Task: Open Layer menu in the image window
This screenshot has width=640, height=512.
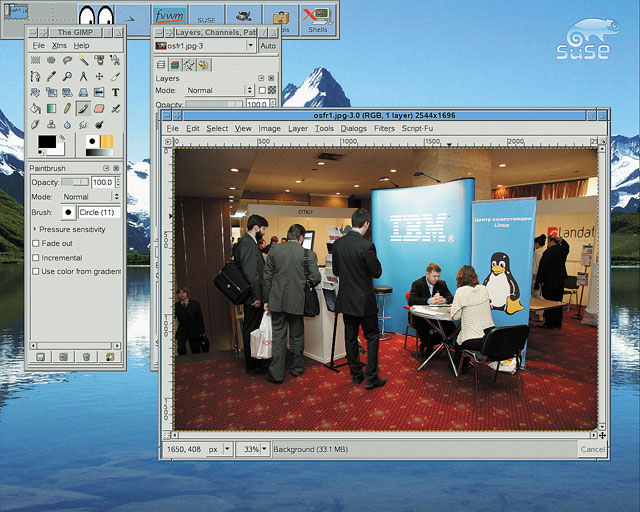Action: (298, 129)
